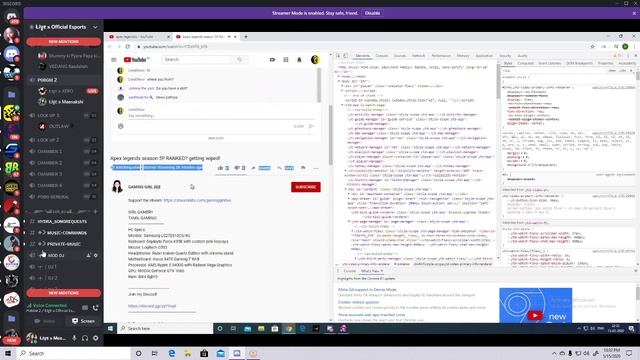The height and width of the screenshot is (360, 640).
Task: Open more actions ellipsis under video
Action: pyautogui.click(x=316, y=168)
